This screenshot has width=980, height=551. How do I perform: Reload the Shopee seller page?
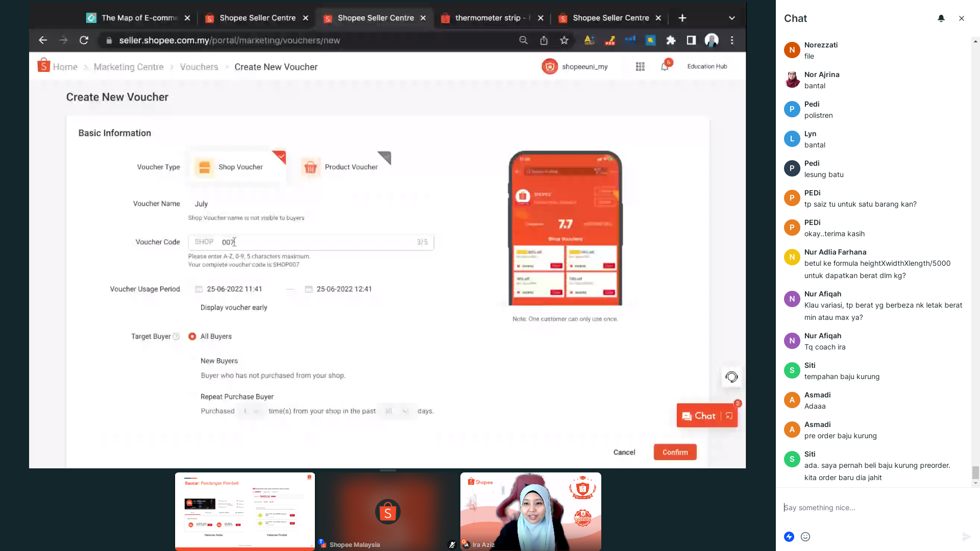click(x=84, y=40)
